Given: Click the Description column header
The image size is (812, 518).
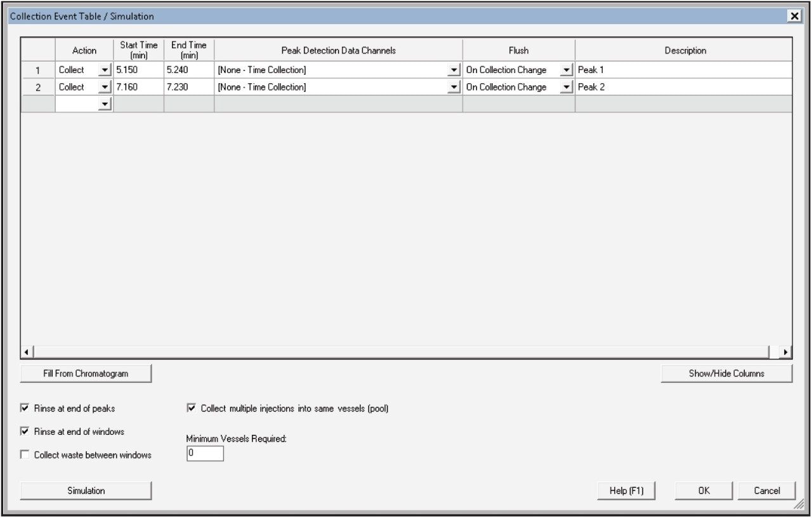Looking at the screenshot, I should [x=684, y=50].
